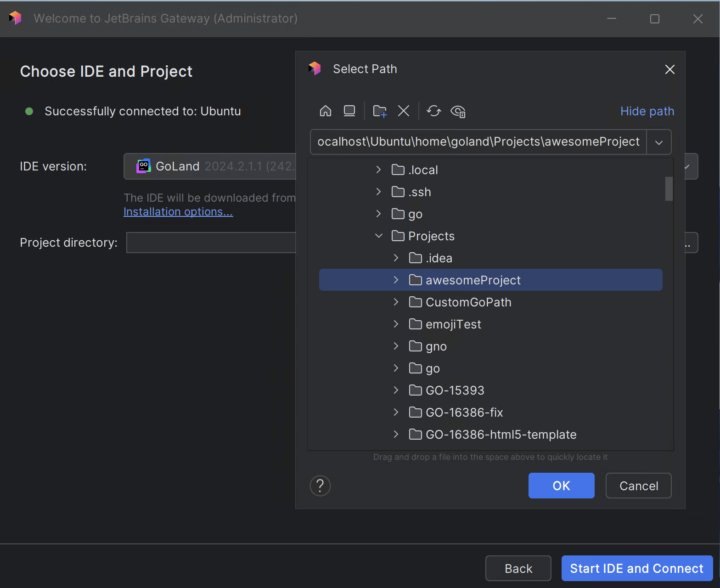Viewport: 720px width, 588px height.
Task: Click the file tree scrollbar thumb
Action: click(669, 189)
